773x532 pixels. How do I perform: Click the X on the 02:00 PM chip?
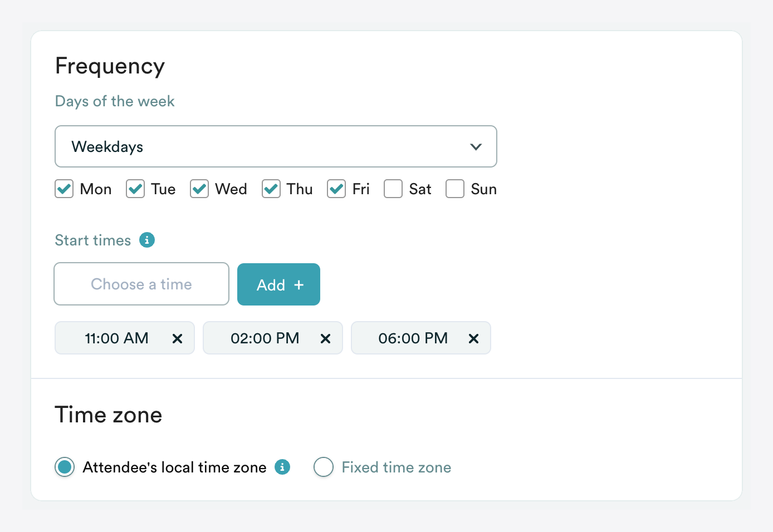326,338
